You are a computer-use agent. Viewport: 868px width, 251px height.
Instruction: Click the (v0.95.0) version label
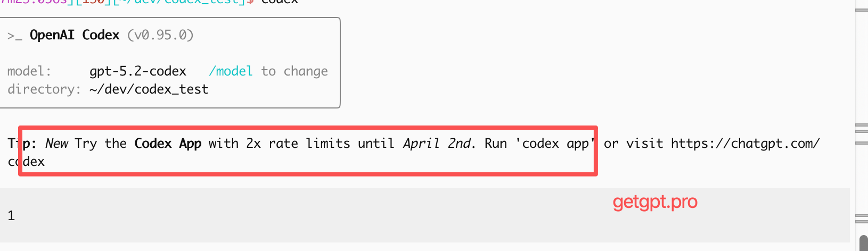tap(160, 35)
